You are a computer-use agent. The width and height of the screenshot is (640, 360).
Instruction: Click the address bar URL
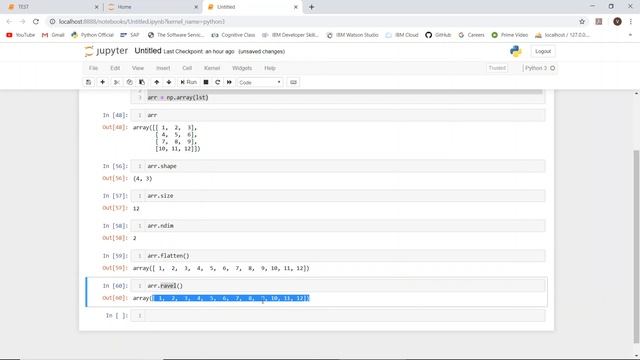(142, 22)
